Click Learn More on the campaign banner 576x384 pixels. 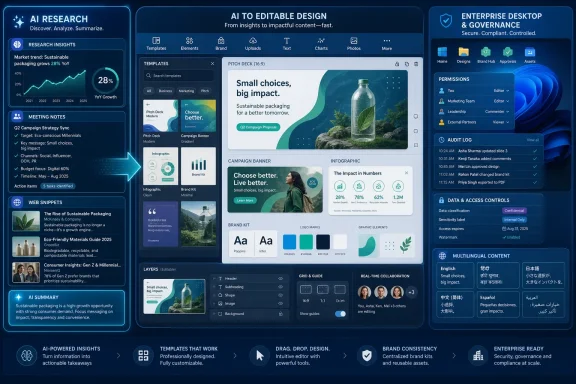click(x=245, y=201)
